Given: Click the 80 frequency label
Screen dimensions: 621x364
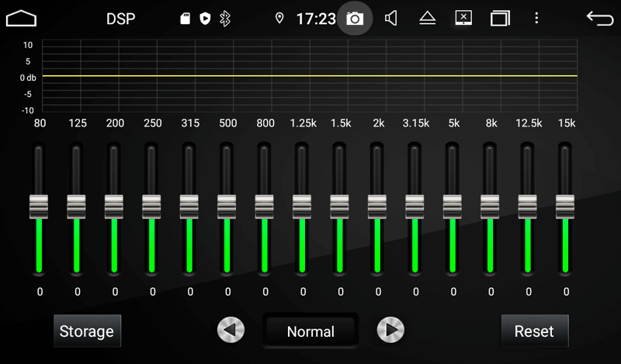Looking at the screenshot, I should 40,123.
